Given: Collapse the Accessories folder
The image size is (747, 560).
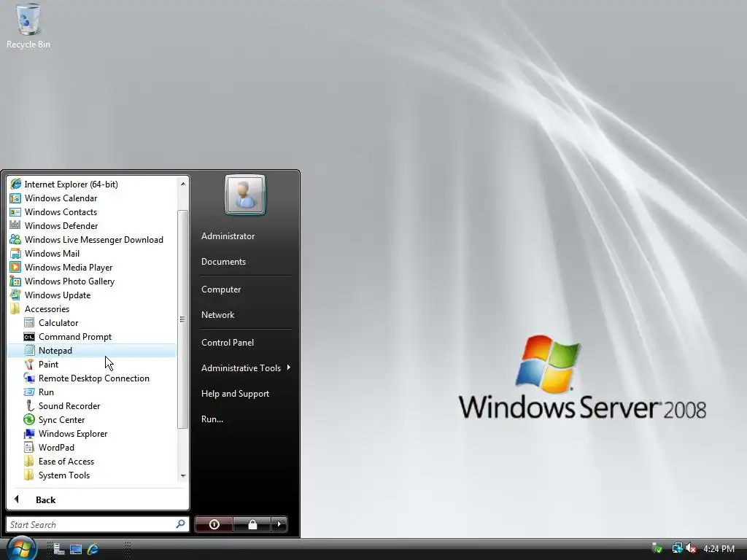Looking at the screenshot, I should click(92, 309).
